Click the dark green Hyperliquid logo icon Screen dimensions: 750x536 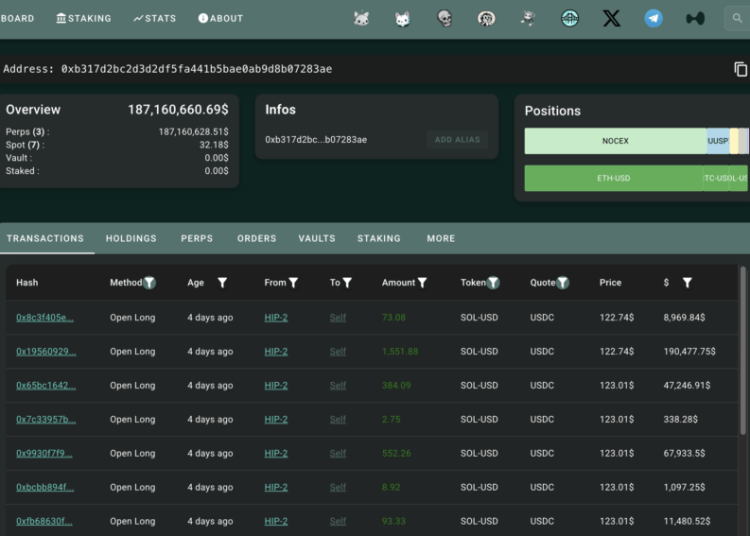pos(695,18)
